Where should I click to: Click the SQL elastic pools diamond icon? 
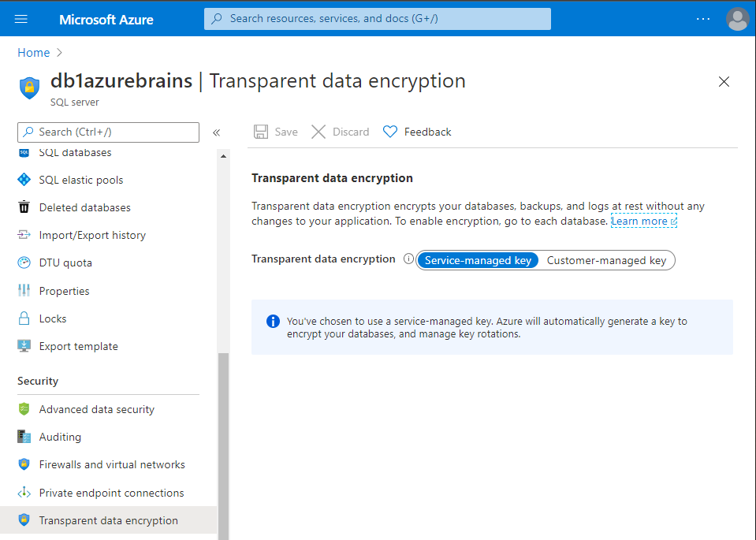point(24,180)
